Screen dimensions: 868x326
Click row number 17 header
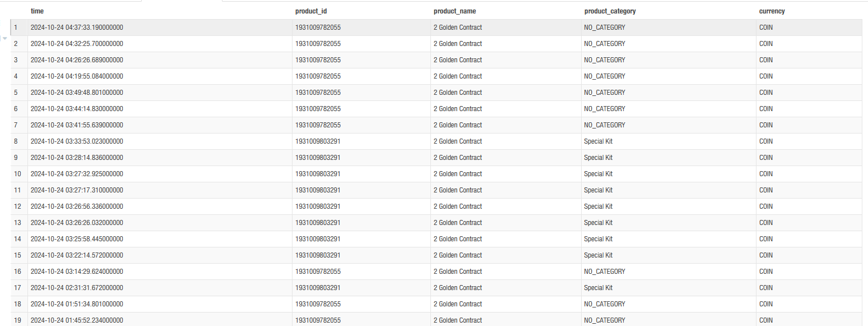pos(17,288)
